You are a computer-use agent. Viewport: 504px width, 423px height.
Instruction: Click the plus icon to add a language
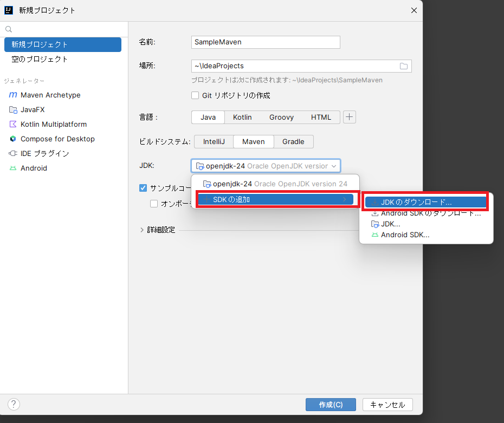(x=350, y=117)
